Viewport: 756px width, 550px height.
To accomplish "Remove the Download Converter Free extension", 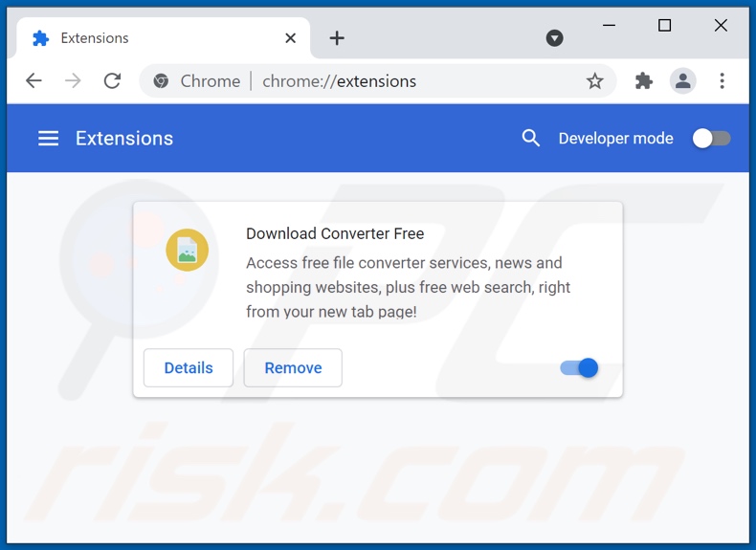I will tap(293, 367).
